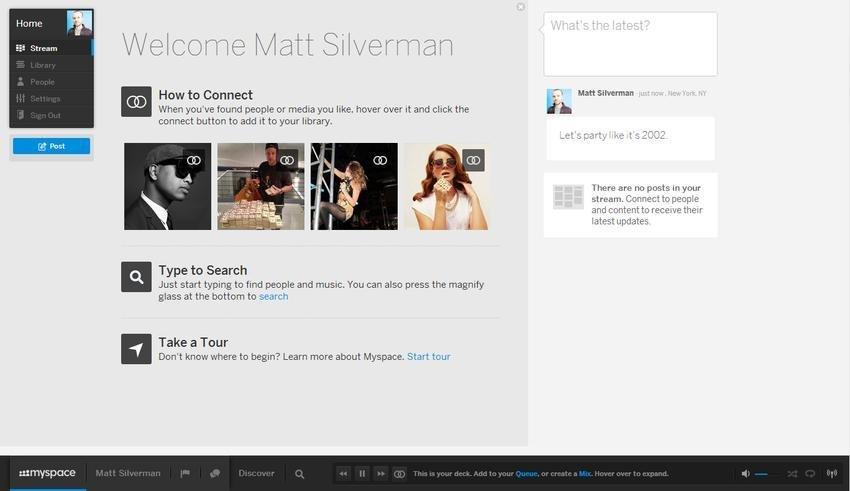Open the chat messages bubble icon
Viewport: 850px width, 491px height.
pos(214,473)
